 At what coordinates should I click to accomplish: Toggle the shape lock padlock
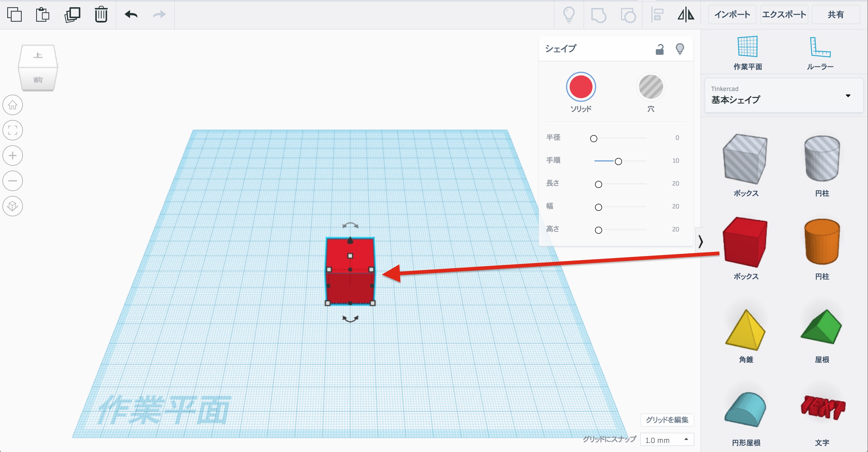click(x=659, y=49)
